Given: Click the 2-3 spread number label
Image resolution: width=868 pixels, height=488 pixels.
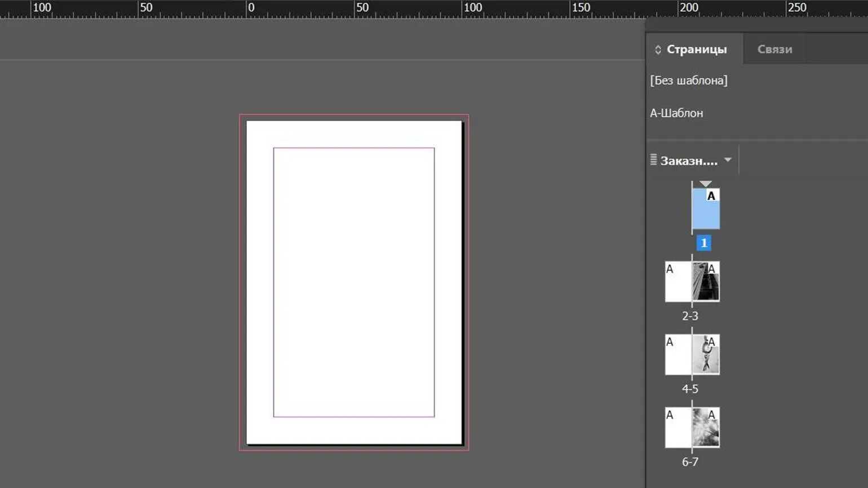Looking at the screenshot, I should point(690,316).
